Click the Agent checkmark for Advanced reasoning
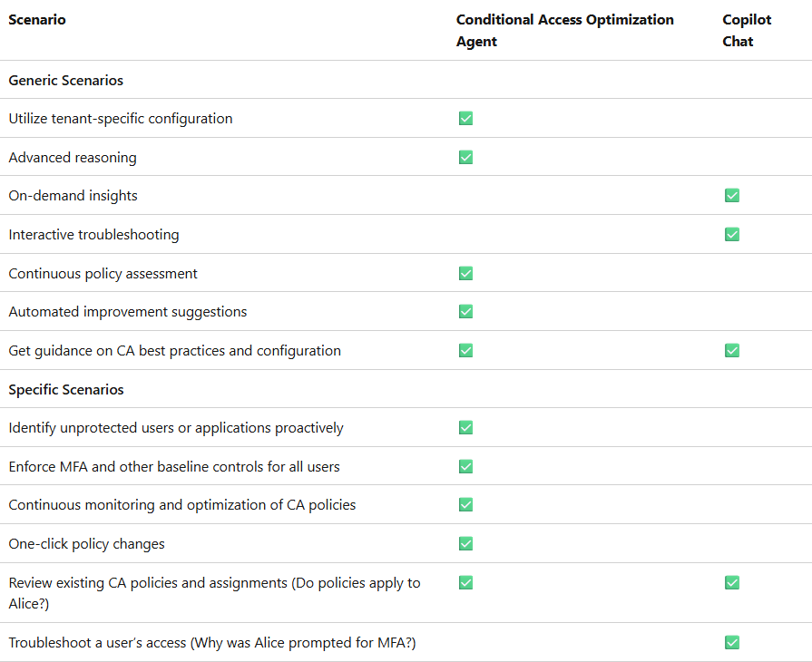The image size is (812, 662). pos(465,158)
